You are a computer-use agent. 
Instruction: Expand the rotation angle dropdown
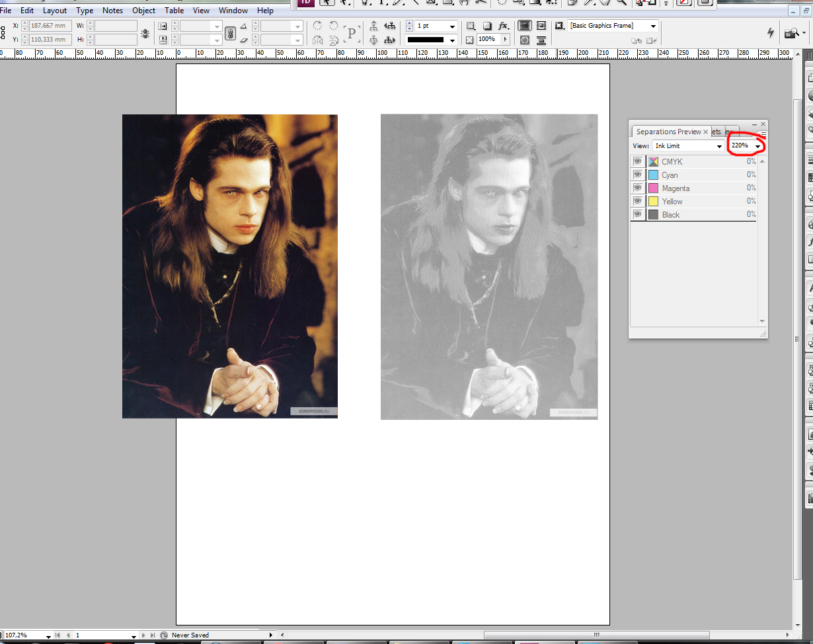click(x=297, y=26)
